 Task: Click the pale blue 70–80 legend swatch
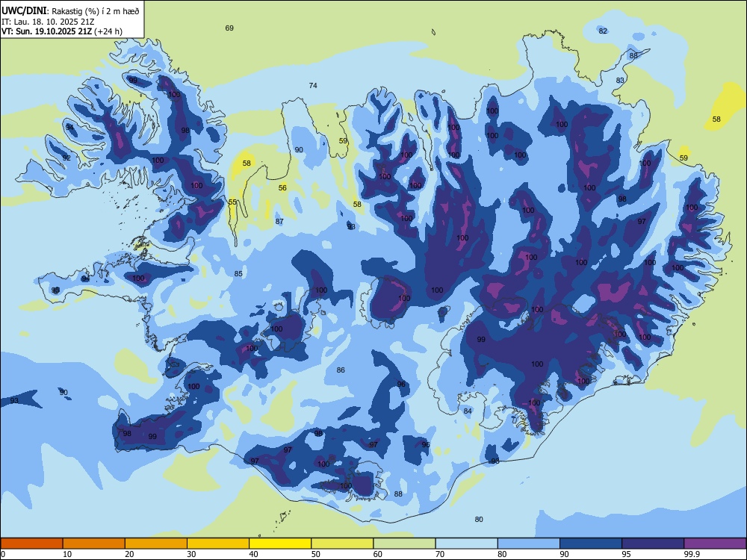(467, 544)
